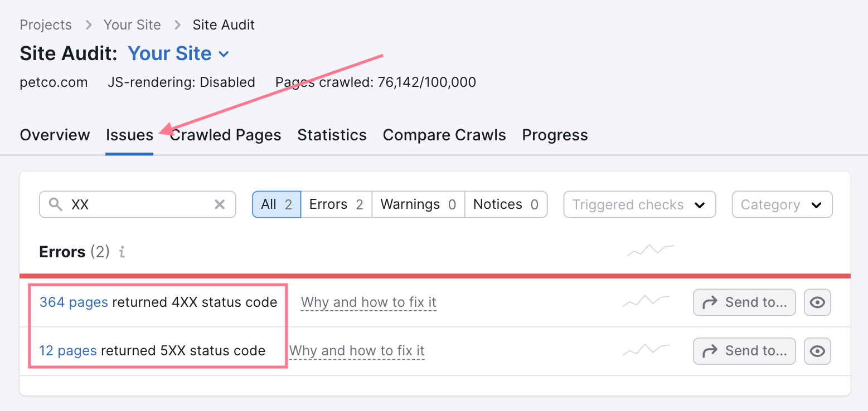This screenshot has height=411, width=868.
Task: Send 5XX status code issue to…
Action: click(x=744, y=351)
